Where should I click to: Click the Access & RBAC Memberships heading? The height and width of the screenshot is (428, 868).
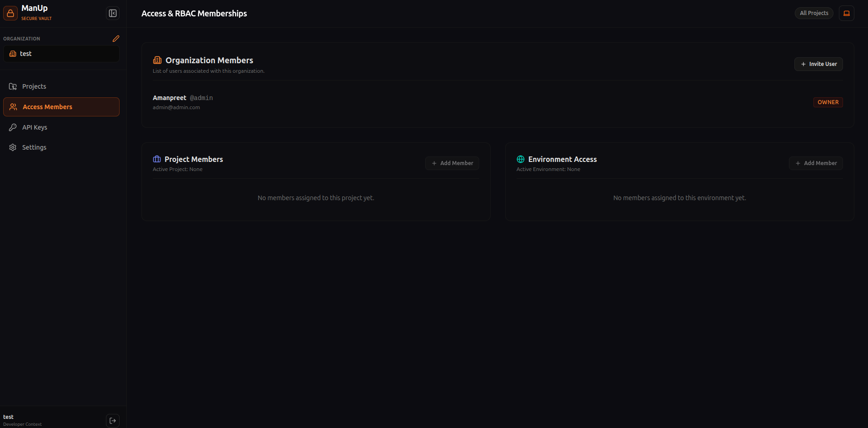194,14
